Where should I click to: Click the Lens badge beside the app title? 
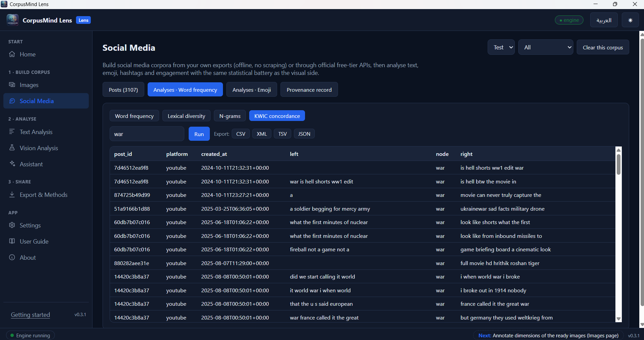(x=83, y=20)
